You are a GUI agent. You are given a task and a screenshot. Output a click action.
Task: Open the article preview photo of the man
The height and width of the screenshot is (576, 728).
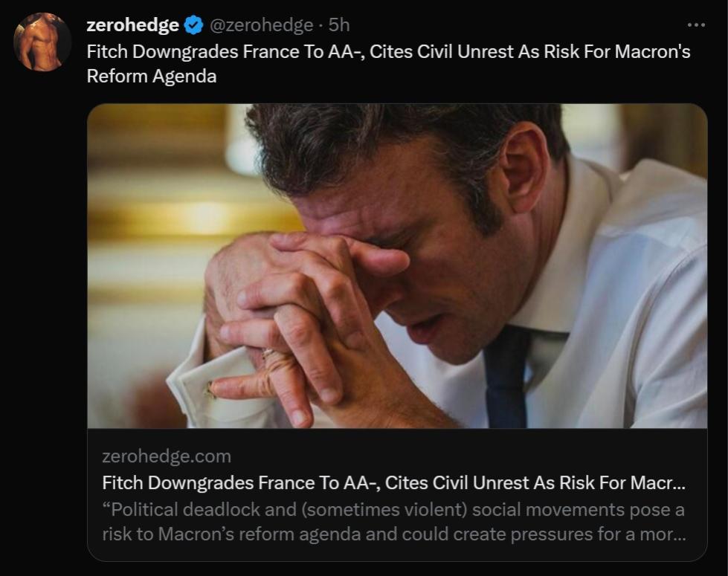pyautogui.click(x=397, y=265)
